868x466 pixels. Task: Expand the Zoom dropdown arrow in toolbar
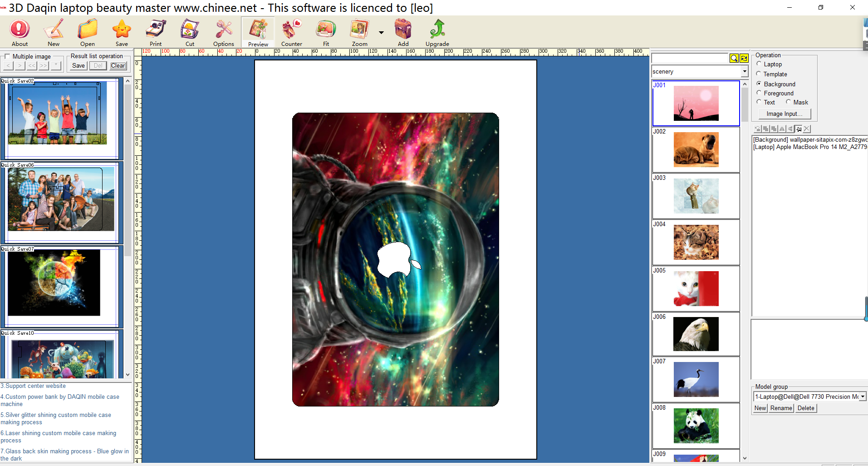coord(381,33)
